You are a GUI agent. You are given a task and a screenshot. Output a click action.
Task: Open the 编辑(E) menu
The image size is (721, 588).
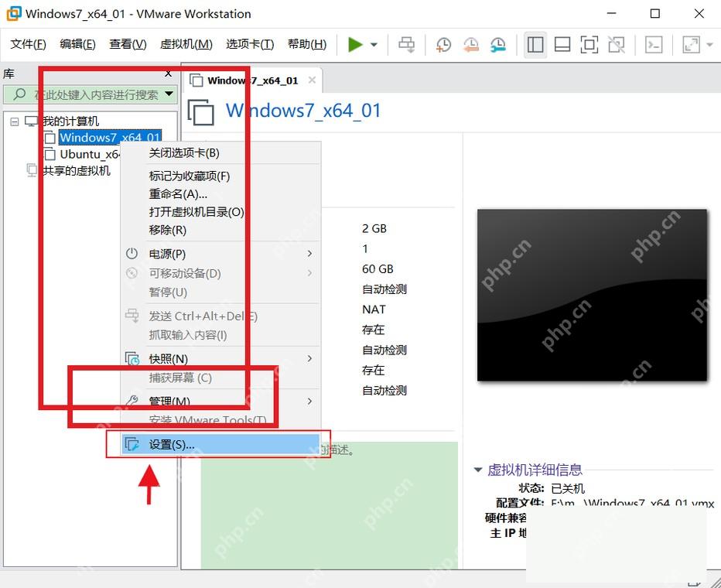pos(77,44)
